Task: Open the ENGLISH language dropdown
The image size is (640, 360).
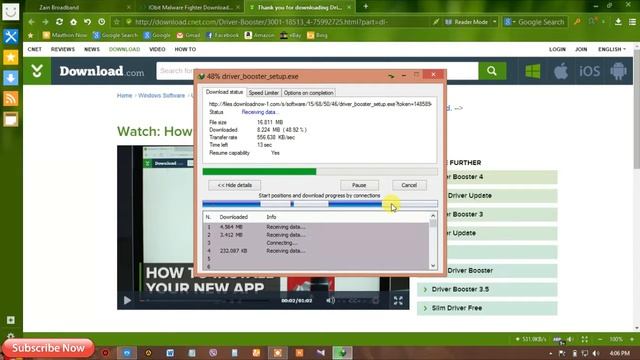Action: [612, 49]
